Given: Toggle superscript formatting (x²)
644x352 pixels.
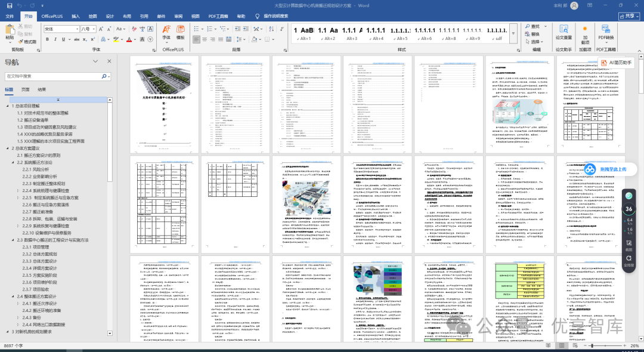Looking at the screenshot, I should 93,39.
